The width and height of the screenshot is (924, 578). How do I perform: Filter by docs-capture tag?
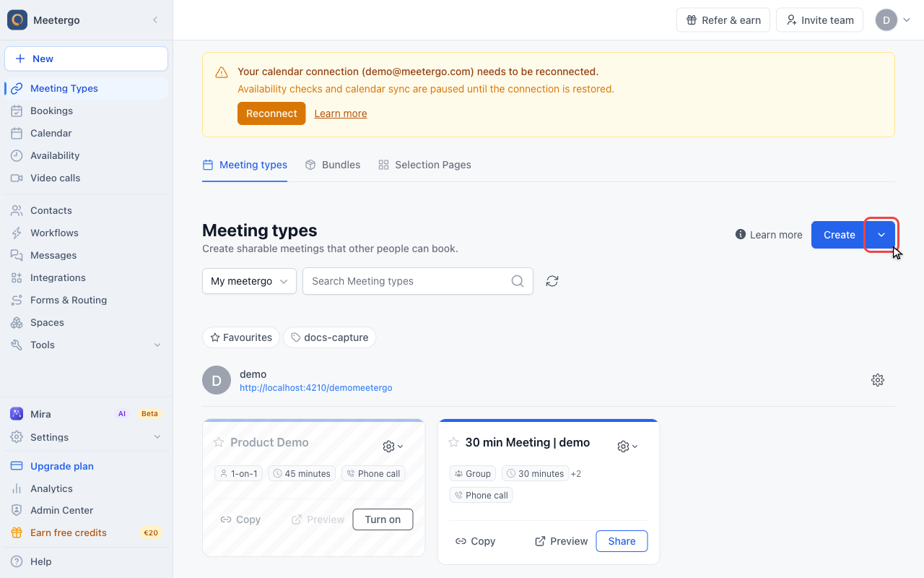(329, 337)
